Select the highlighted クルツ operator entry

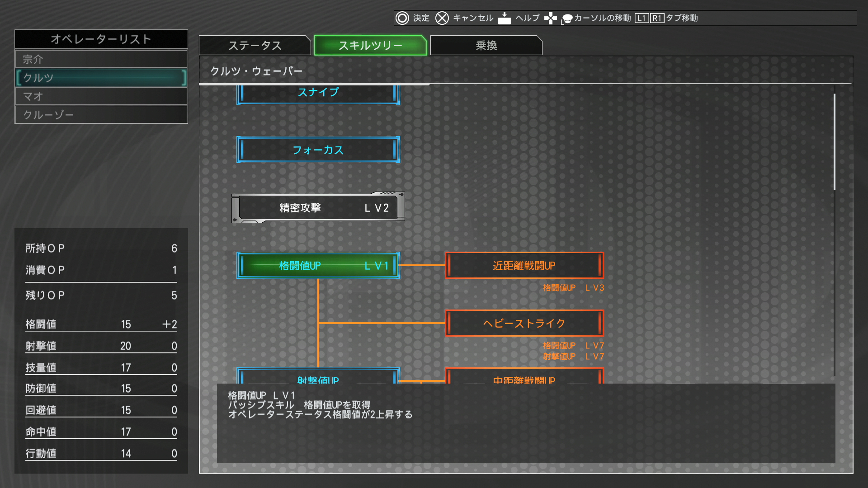pyautogui.click(x=101, y=78)
